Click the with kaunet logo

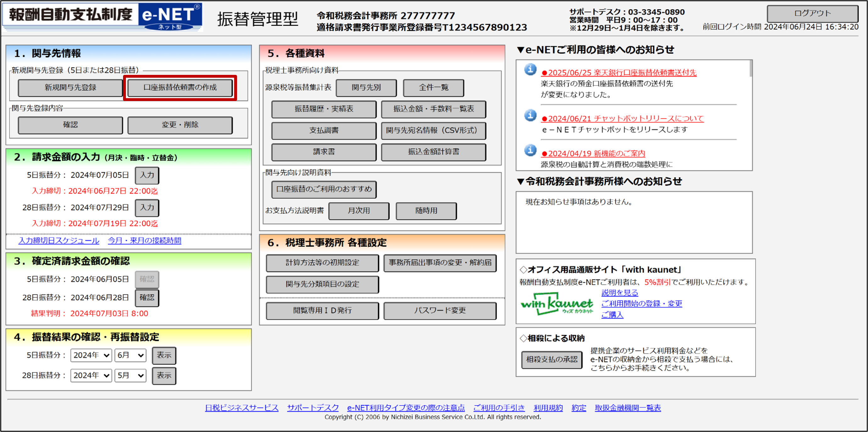pos(556,304)
